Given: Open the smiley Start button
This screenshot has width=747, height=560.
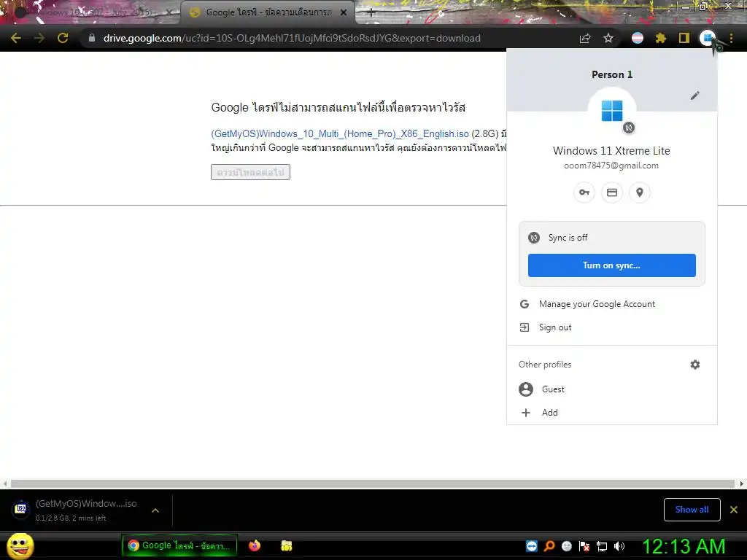Looking at the screenshot, I should 20,545.
